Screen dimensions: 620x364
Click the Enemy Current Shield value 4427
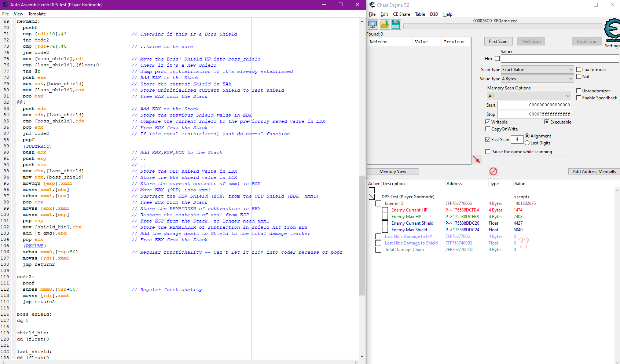518,223
